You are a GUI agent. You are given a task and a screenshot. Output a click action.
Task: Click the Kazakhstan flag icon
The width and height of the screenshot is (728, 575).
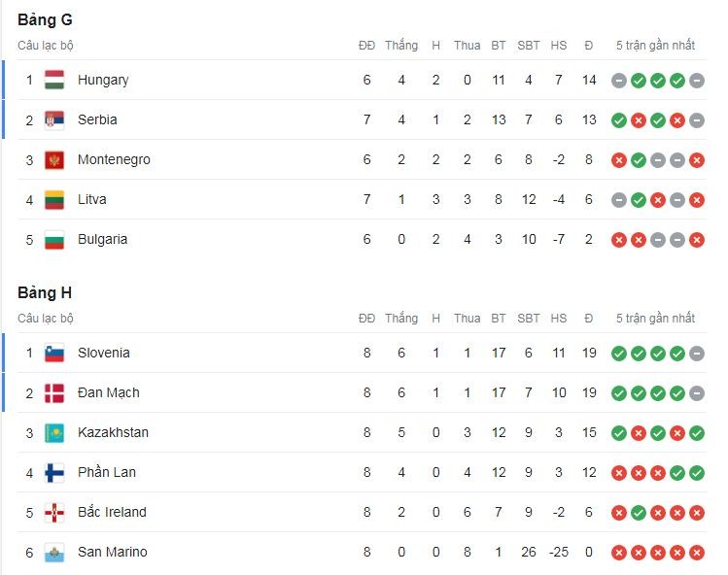pos(54,432)
